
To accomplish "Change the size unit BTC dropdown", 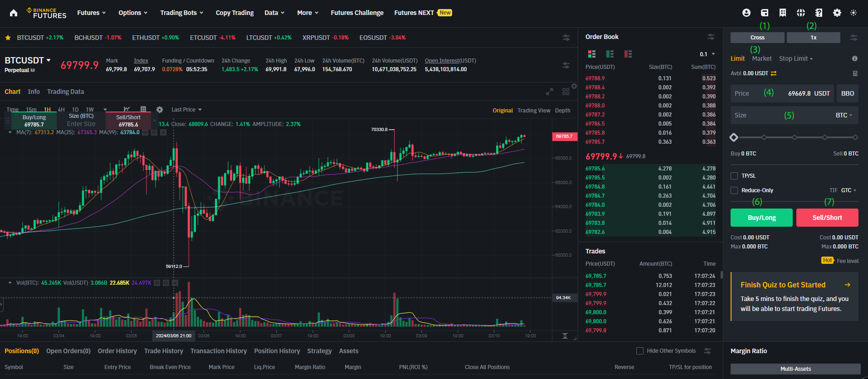I will tap(844, 115).
